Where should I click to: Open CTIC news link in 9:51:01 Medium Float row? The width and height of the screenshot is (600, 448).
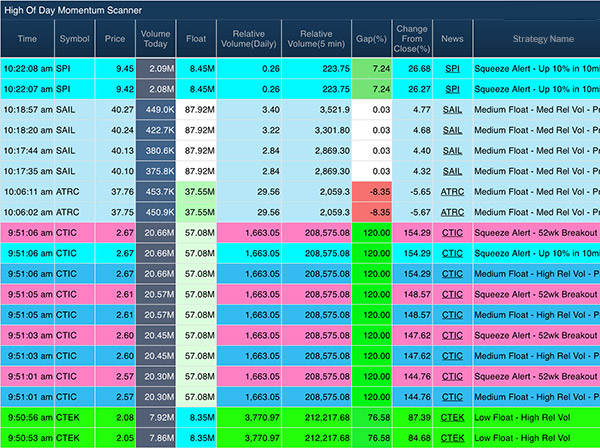click(x=452, y=397)
